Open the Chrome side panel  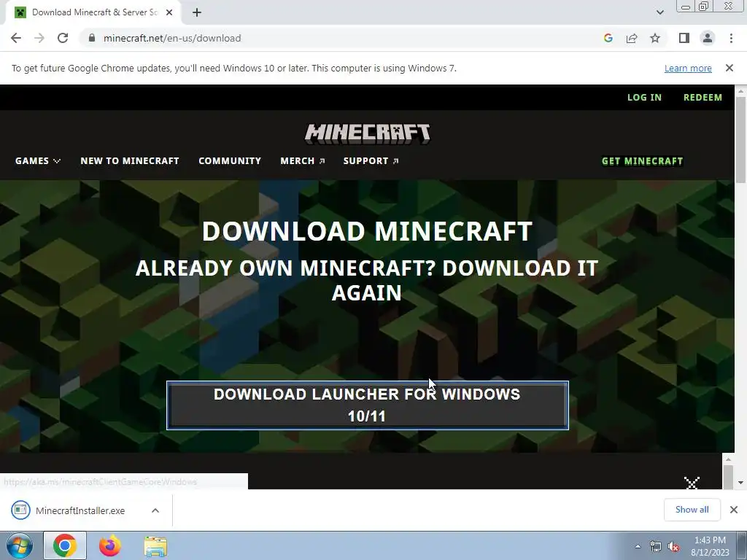tap(684, 38)
